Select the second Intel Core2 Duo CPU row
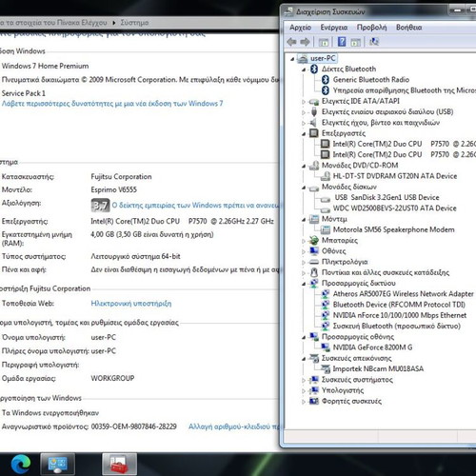The height and width of the screenshot is (476, 476). point(404,154)
